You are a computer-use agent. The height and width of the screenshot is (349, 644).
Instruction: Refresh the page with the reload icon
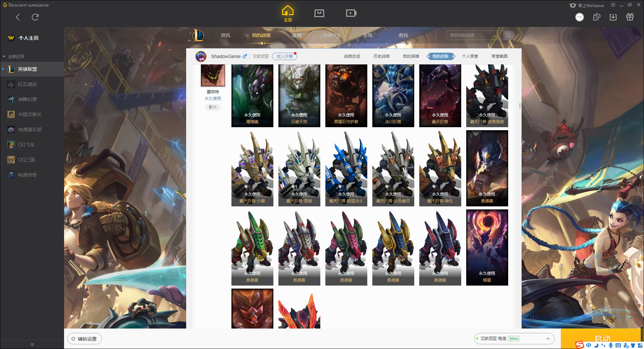pyautogui.click(x=35, y=17)
